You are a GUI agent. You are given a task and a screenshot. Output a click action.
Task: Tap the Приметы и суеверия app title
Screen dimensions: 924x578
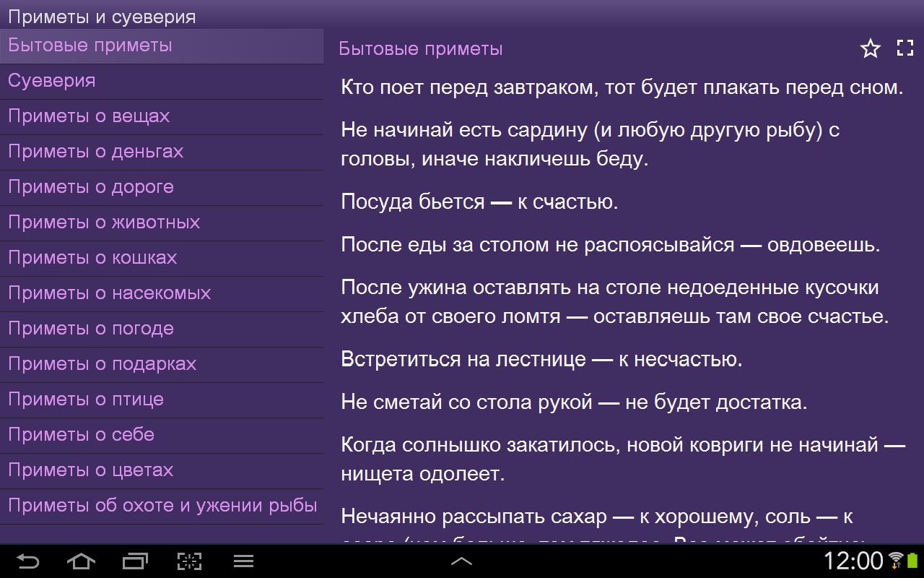point(102,17)
